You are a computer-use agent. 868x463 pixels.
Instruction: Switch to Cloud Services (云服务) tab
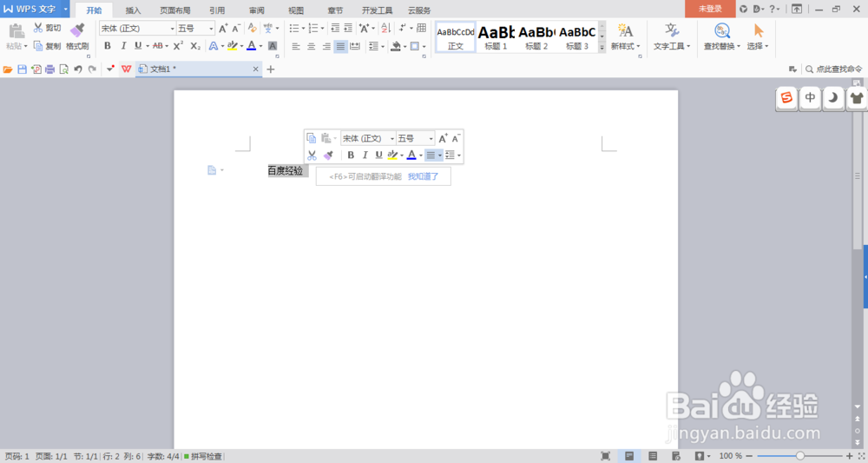tap(419, 10)
